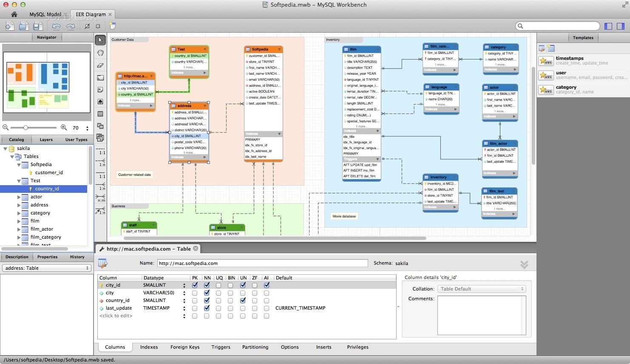Enable the UQ checkbox for the city column

click(219, 293)
